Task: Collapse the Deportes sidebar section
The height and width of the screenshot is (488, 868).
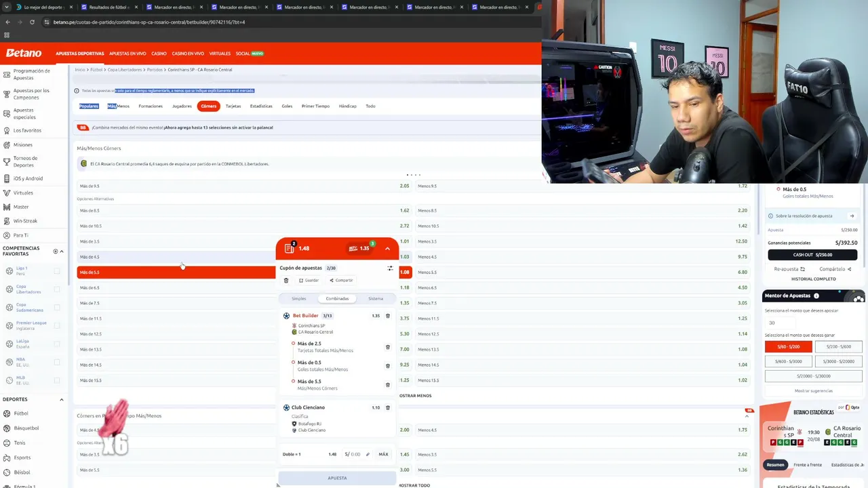Action: (62, 400)
